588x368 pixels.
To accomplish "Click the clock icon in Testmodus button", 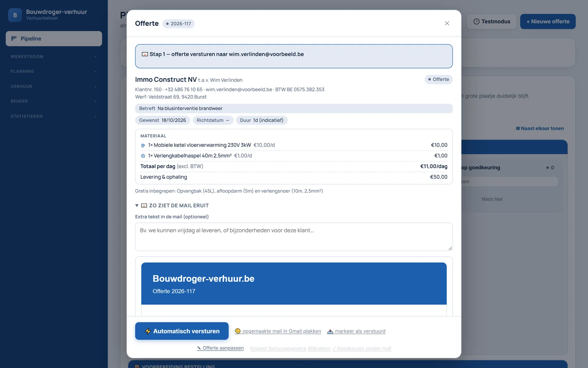I will coord(476,21).
